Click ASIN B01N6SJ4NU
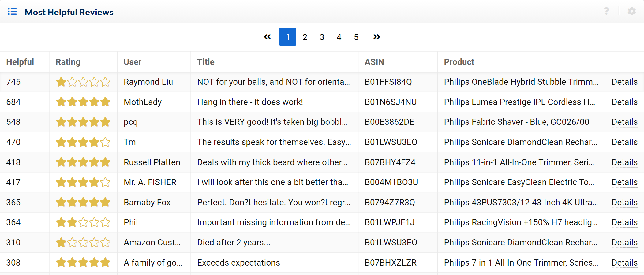 click(x=391, y=102)
